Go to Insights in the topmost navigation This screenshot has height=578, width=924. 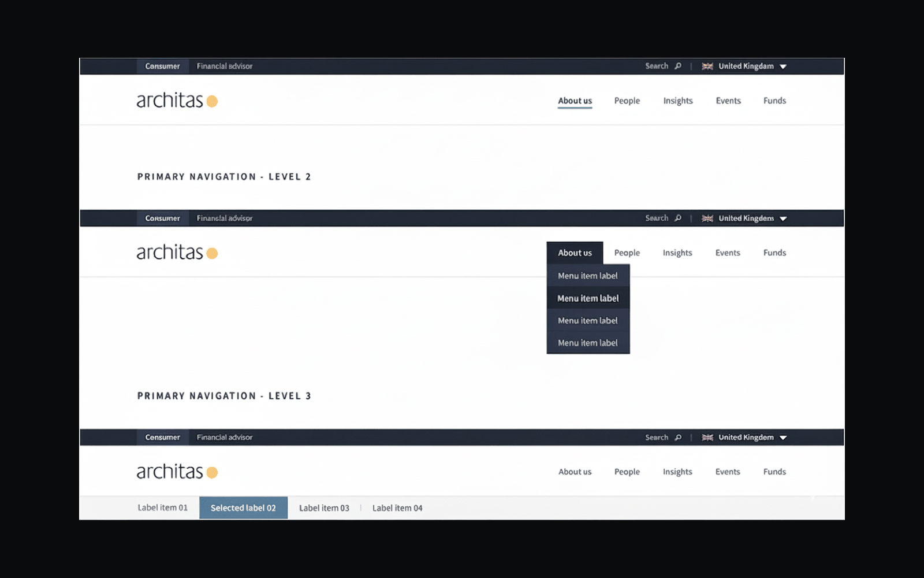tap(678, 101)
